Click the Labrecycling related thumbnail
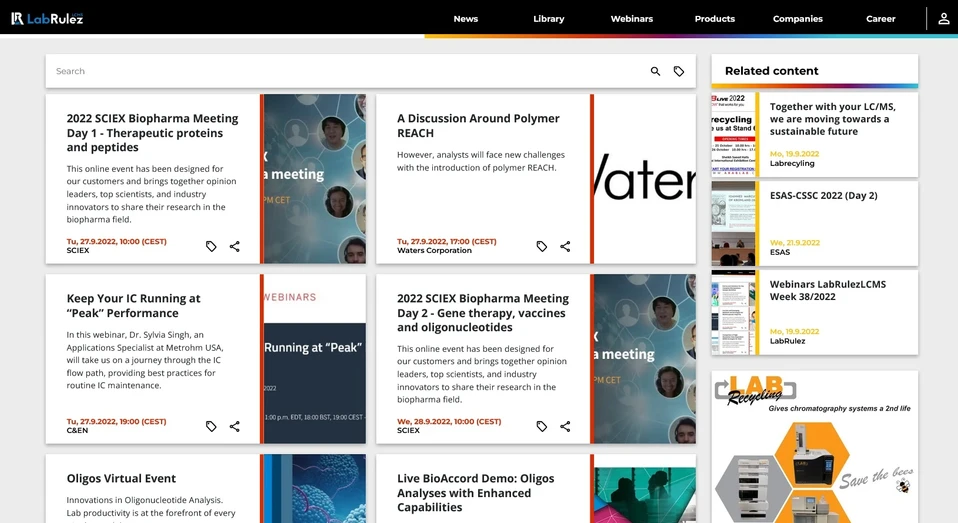Viewport: 958px width, 523px height. [733, 134]
